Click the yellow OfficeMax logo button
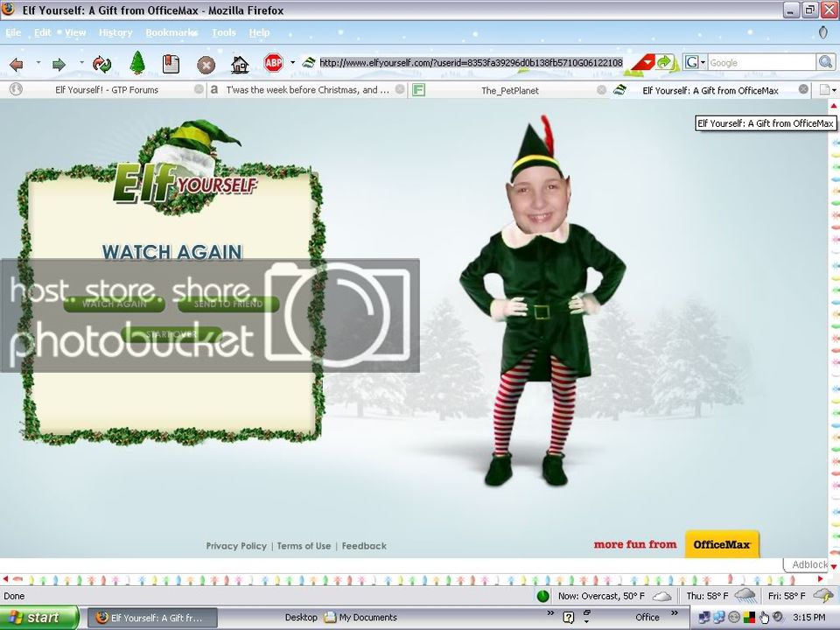 point(722,544)
